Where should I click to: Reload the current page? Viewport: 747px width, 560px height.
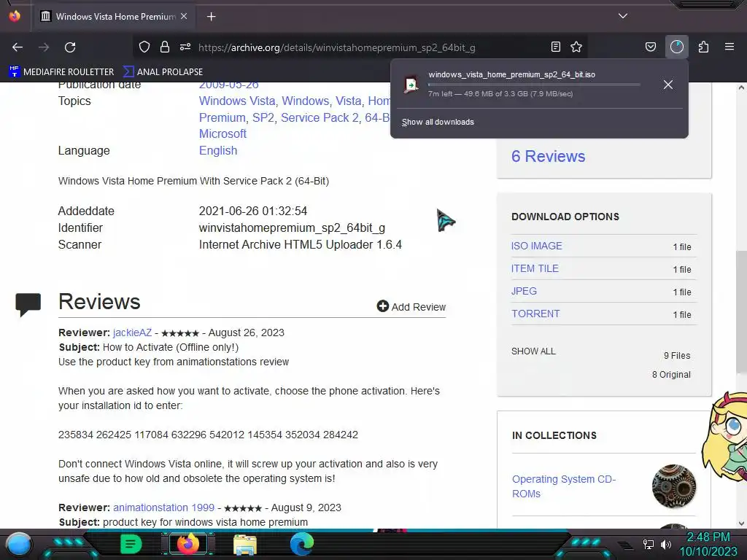70,47
